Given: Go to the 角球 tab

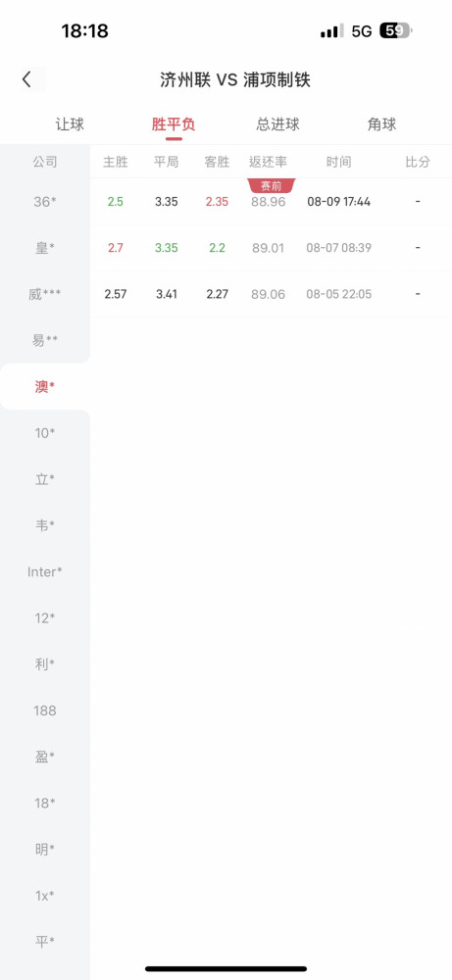Looking at the screenshot, I should [x=382, y=124].
